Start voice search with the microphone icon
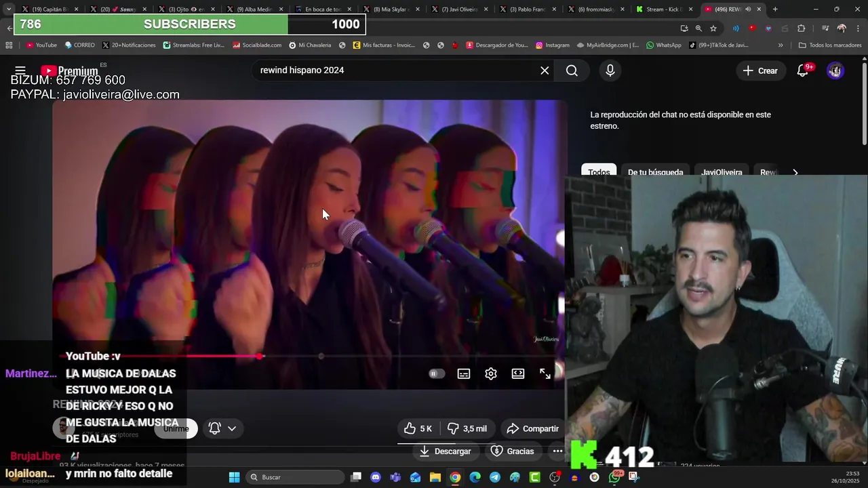The width and height of the screenshot is (868, 488). point(610,70)
